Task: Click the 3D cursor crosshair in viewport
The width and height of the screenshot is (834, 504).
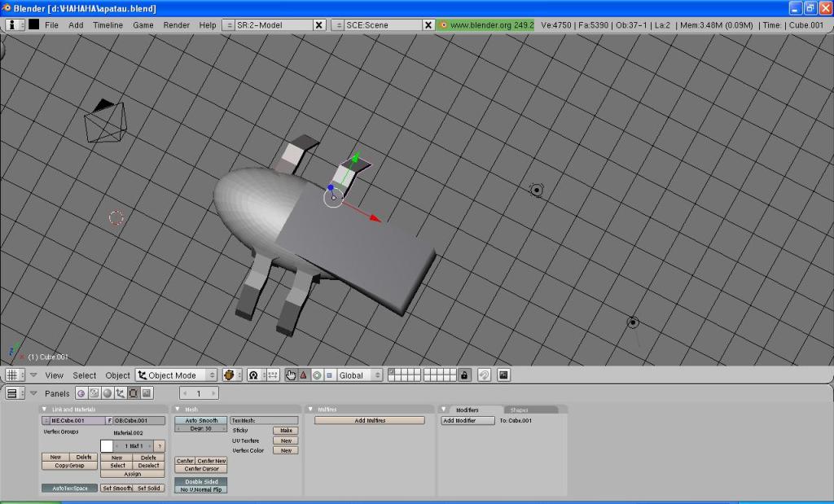Action: tap(116, 217)
